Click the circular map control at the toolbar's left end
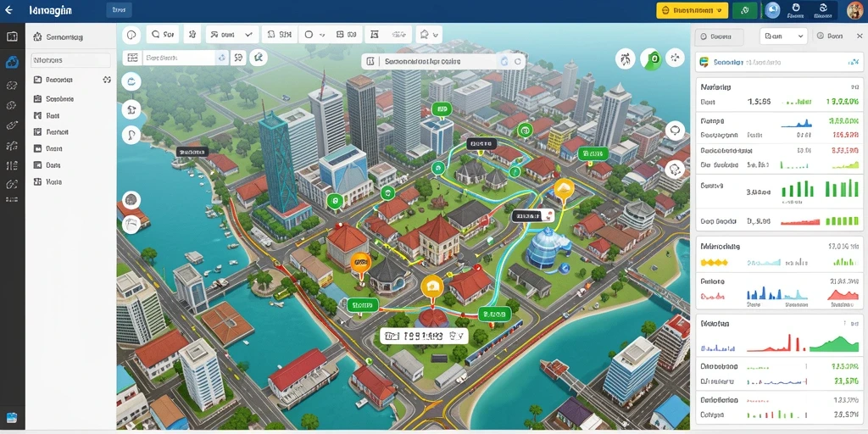This screenshot has height=434, width=868. click(x=131, y=34)
